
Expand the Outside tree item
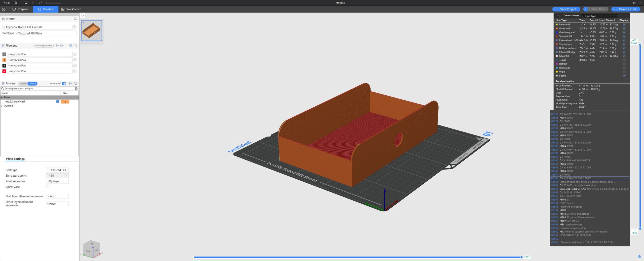(x=2, y=106)
